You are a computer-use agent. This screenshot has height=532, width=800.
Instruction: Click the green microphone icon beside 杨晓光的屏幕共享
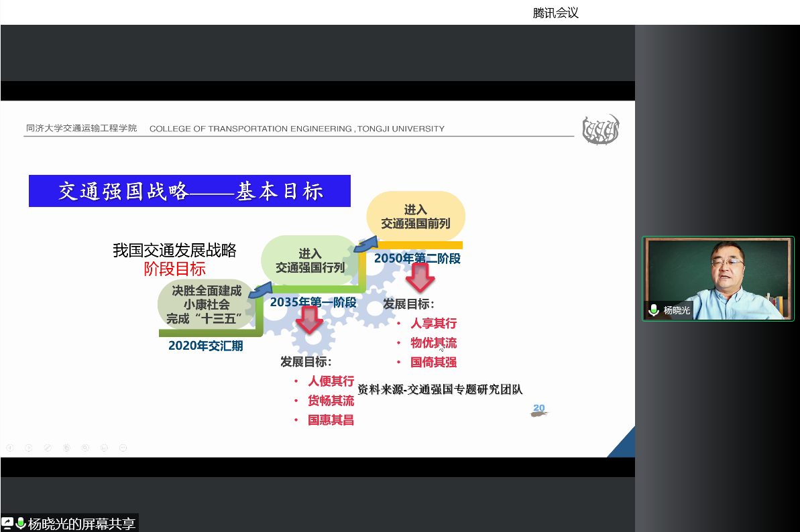coord(21,523)
